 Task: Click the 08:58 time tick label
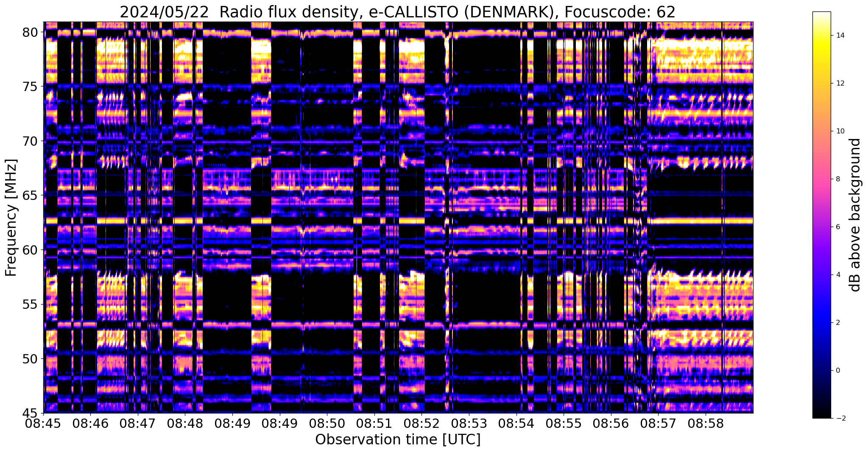pos(706,424)
